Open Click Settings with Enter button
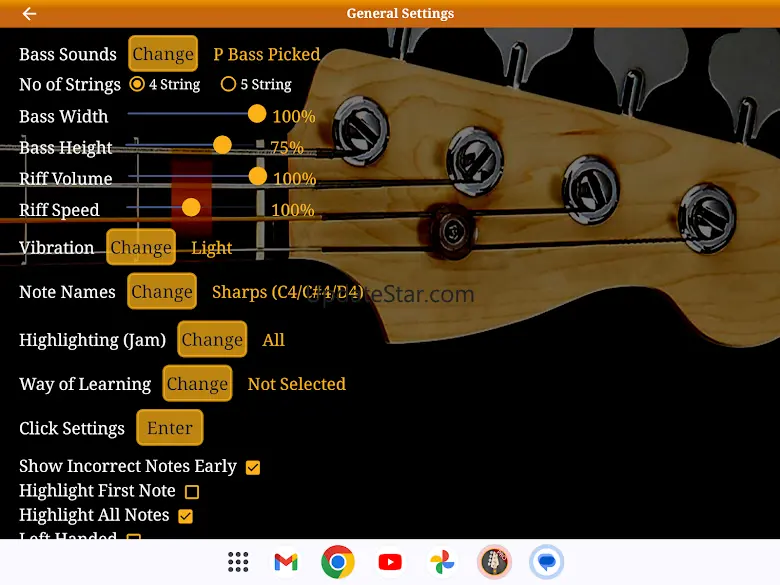780x585 pixels. pos(170,428)
